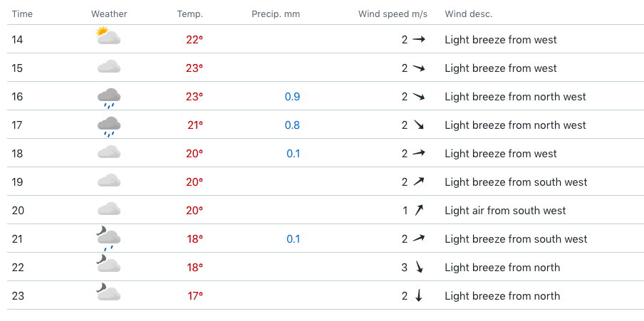This screenshot has width=644, height=321.
Task: Click the Wind speed m/s header
Action: (393, 14)
